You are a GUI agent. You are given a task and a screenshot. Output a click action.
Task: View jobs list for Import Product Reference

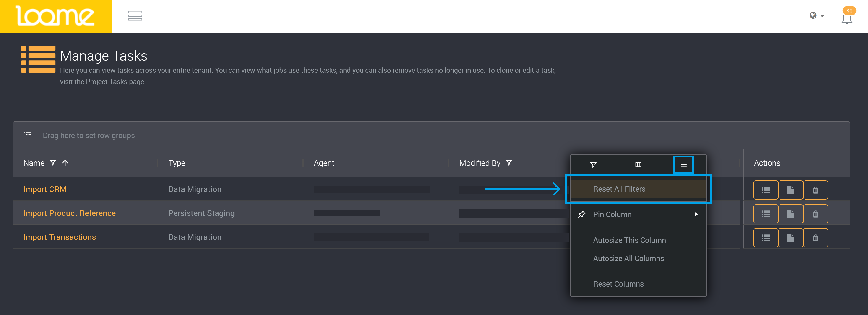point(766,214)
